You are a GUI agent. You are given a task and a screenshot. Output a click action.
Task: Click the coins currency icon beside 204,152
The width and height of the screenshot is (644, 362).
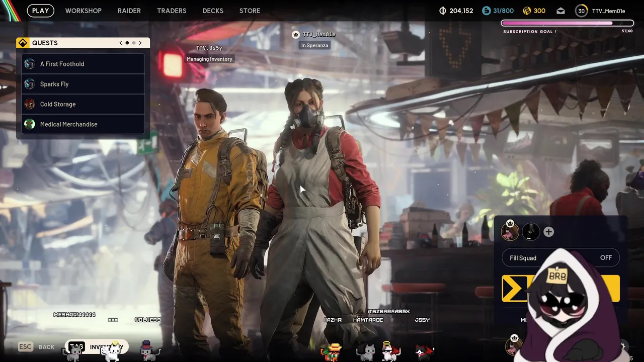click(x=443, y=11)
